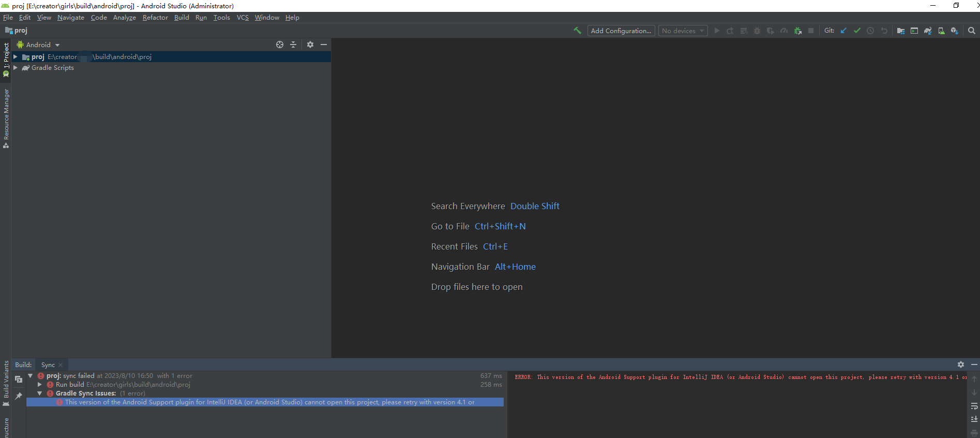Open the Android view dropdown

[39, 45]
